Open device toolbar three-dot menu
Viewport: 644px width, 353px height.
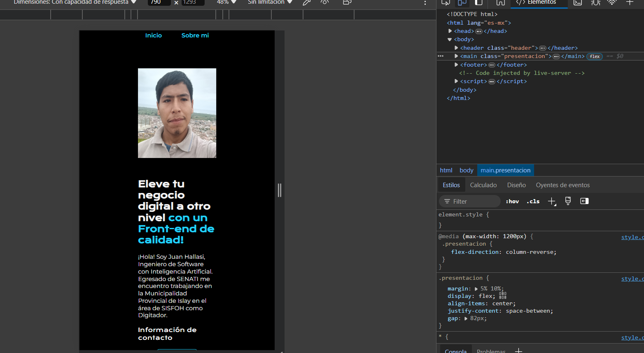[x=425, y=2]
